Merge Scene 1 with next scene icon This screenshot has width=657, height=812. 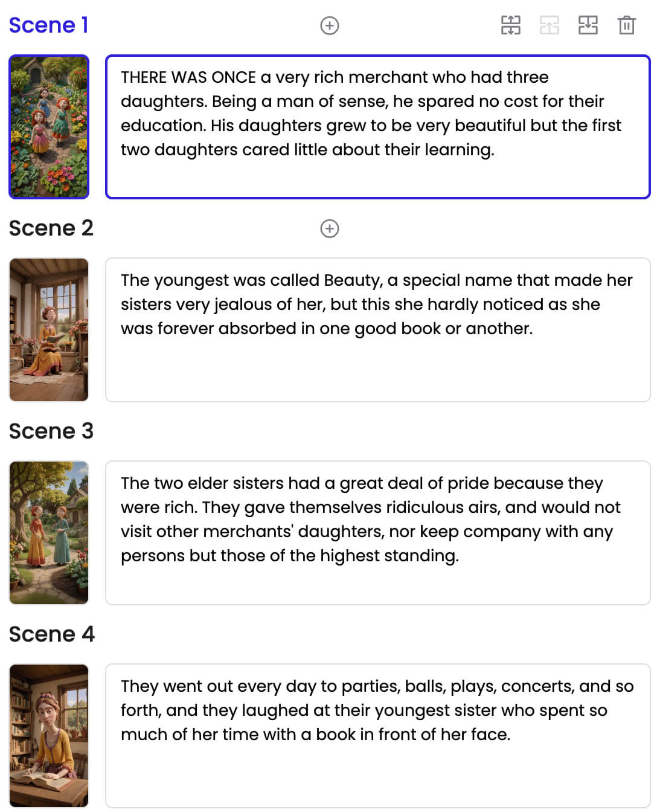click(588, 25)
